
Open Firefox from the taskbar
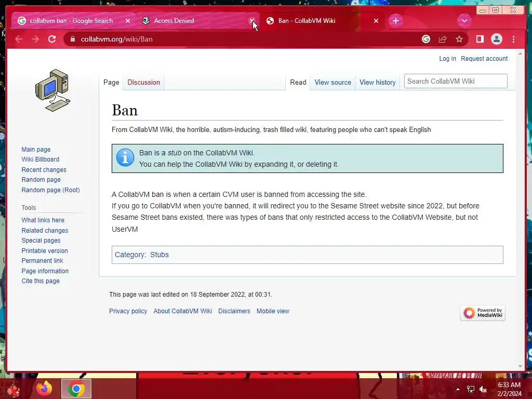[44, 389]
